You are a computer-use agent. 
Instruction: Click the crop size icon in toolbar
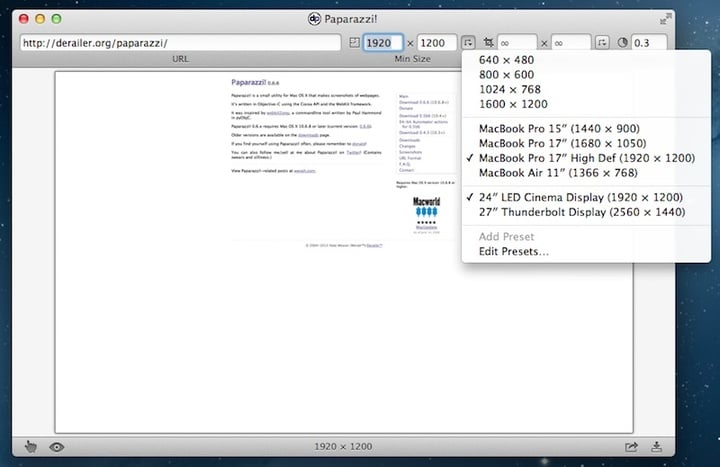click(488, 43)
